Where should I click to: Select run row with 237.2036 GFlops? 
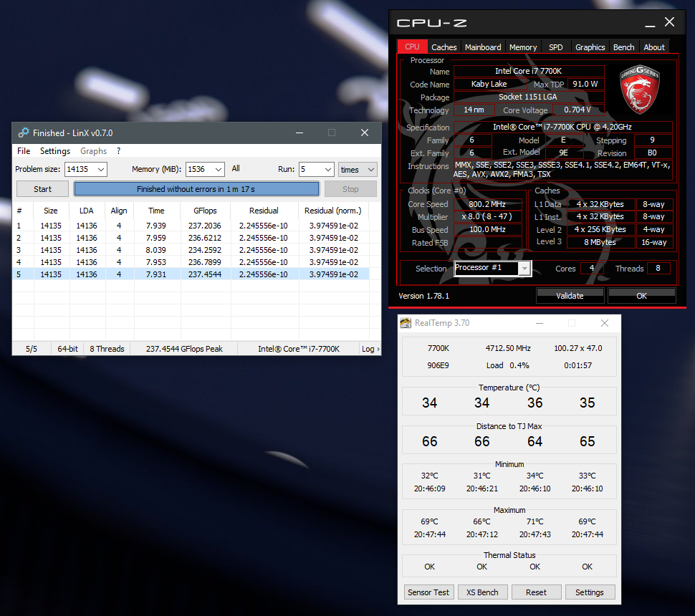pyautogui.click(x=191, y=226)
